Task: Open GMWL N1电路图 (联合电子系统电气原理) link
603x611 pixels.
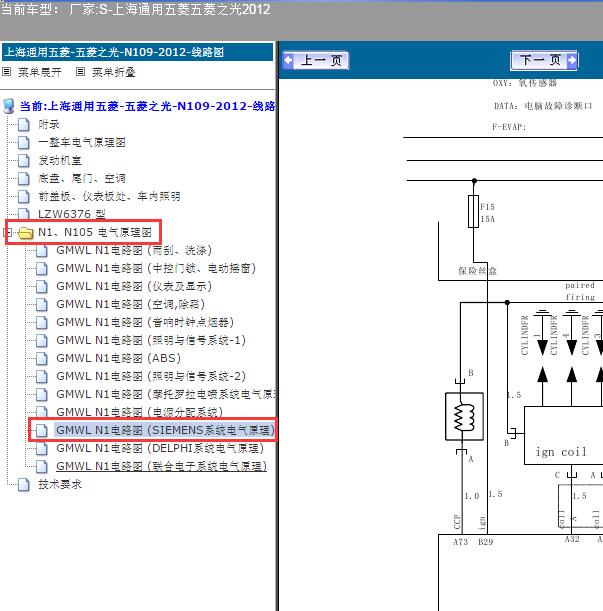Action: point(161,466)
